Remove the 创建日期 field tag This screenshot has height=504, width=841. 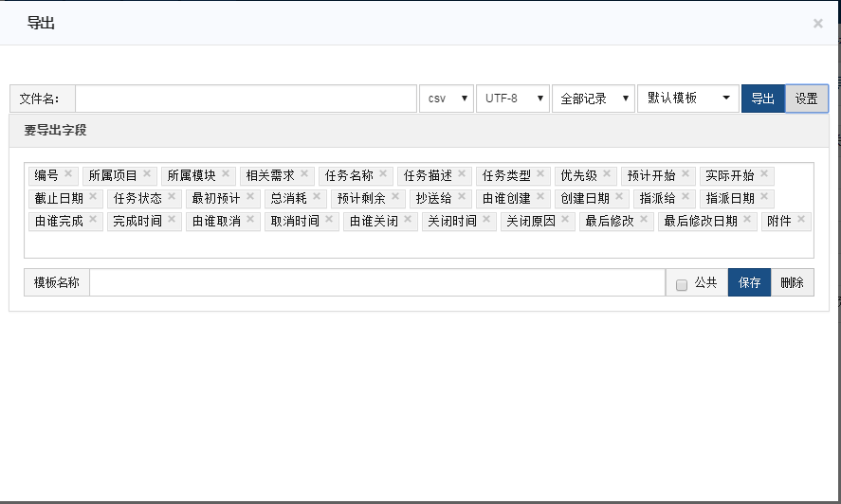point(619,196)
